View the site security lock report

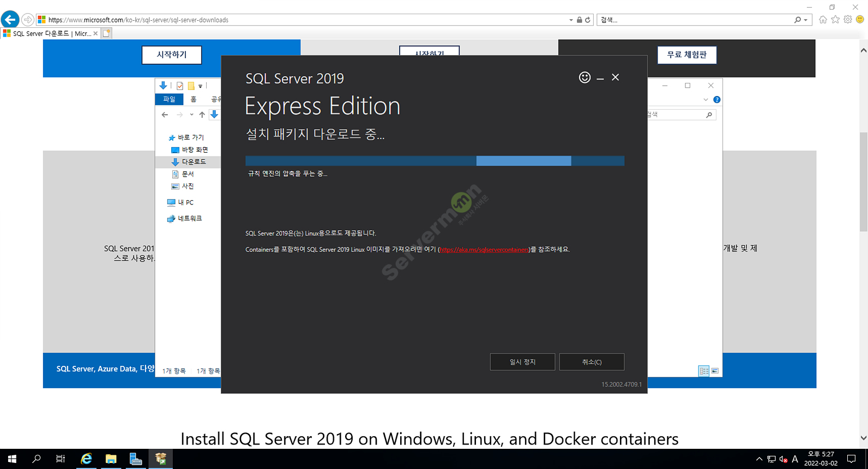click(579, 20)
